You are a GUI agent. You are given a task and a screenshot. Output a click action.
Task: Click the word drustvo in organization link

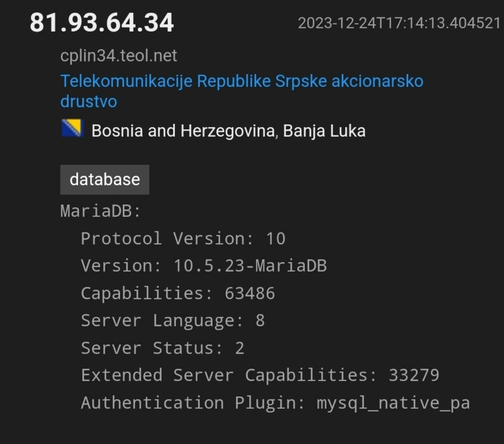point(89,102)
